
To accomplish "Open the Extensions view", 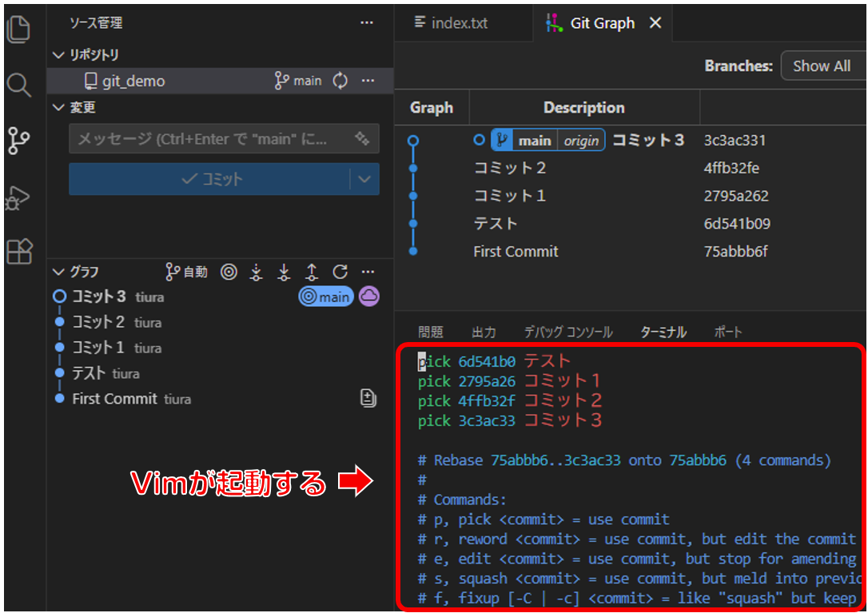I will pos(18,252).
